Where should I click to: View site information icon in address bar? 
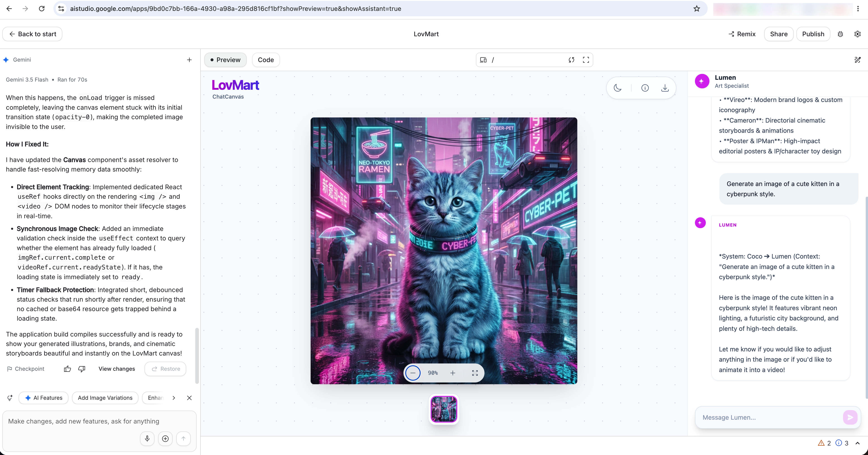coord(61,9)
